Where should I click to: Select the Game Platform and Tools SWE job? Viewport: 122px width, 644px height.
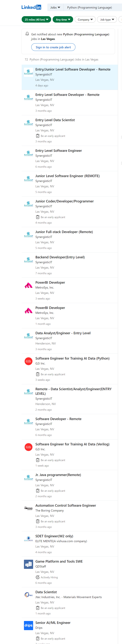(59, 562)
